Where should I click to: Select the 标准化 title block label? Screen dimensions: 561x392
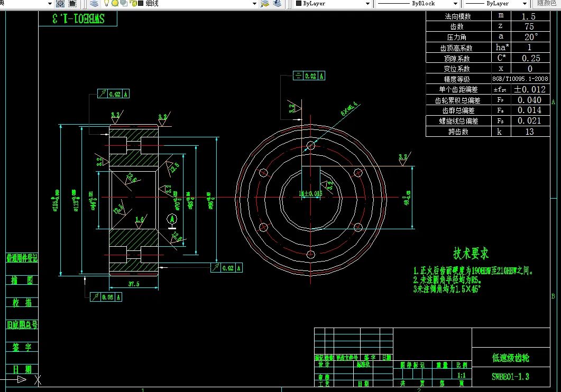click(363, 364)
